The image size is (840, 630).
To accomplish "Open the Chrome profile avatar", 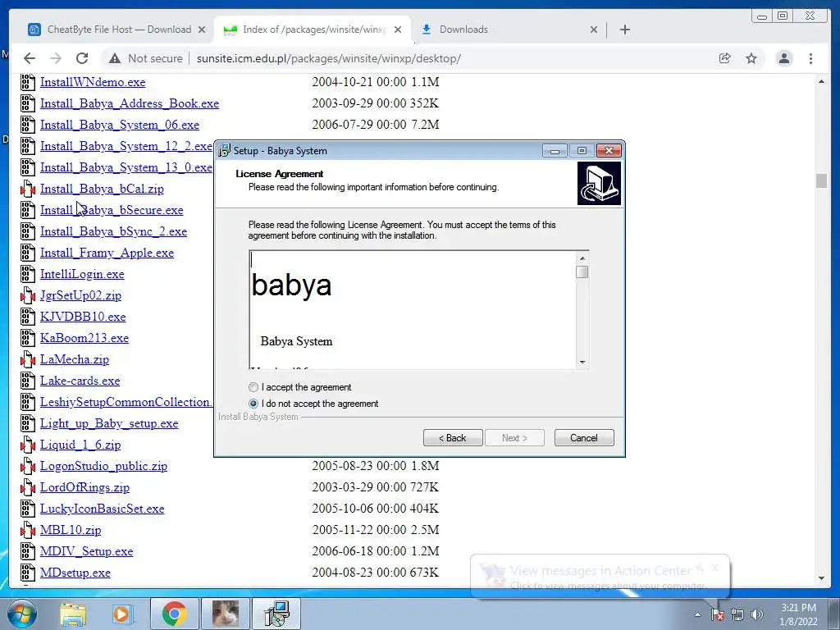I will pyautogui.click(x=784, y=58).
